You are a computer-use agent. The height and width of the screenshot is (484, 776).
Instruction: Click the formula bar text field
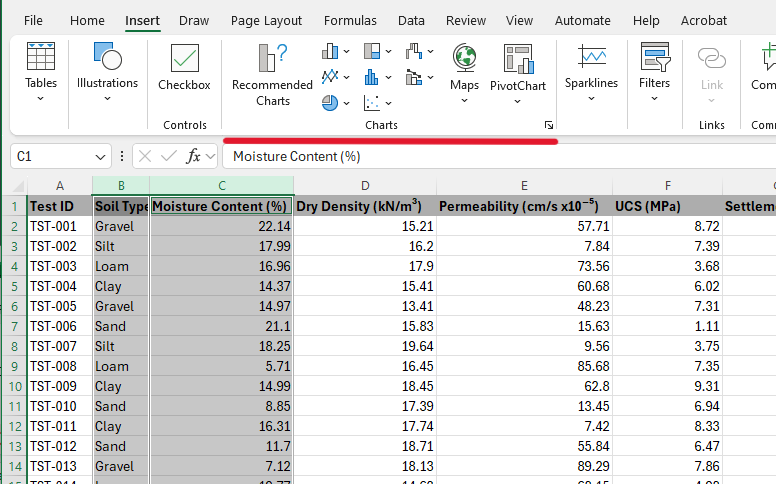coord(499,156)
